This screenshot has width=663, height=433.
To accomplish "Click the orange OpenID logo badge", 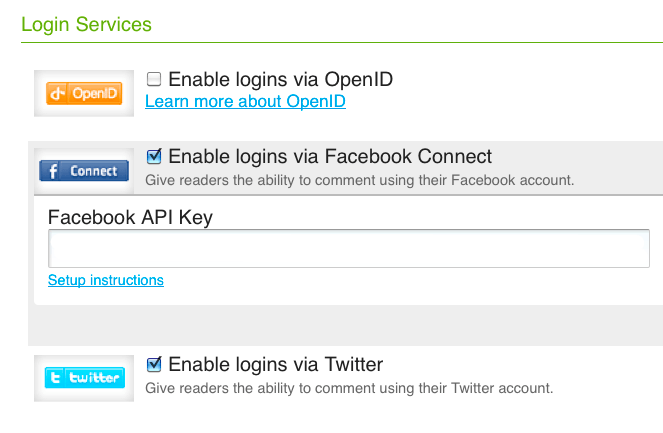I will pyautogui.click(x=84, y=94).
